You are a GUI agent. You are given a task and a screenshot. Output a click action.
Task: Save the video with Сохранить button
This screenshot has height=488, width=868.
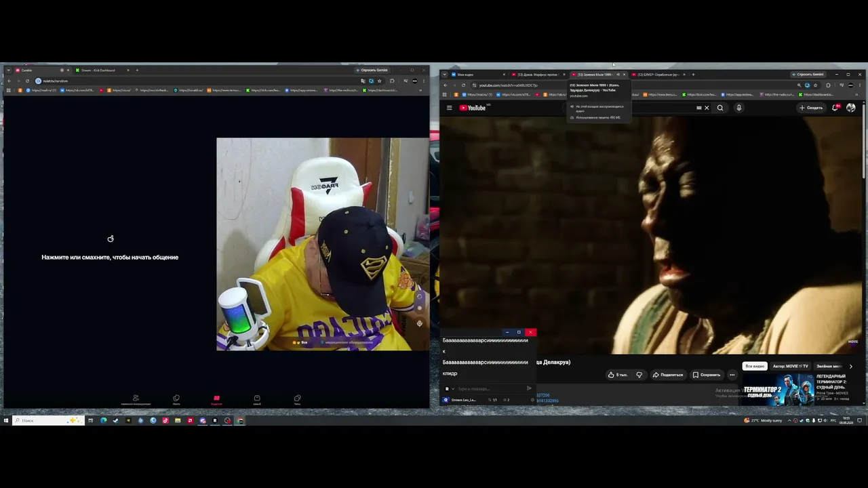pos(707,375)
